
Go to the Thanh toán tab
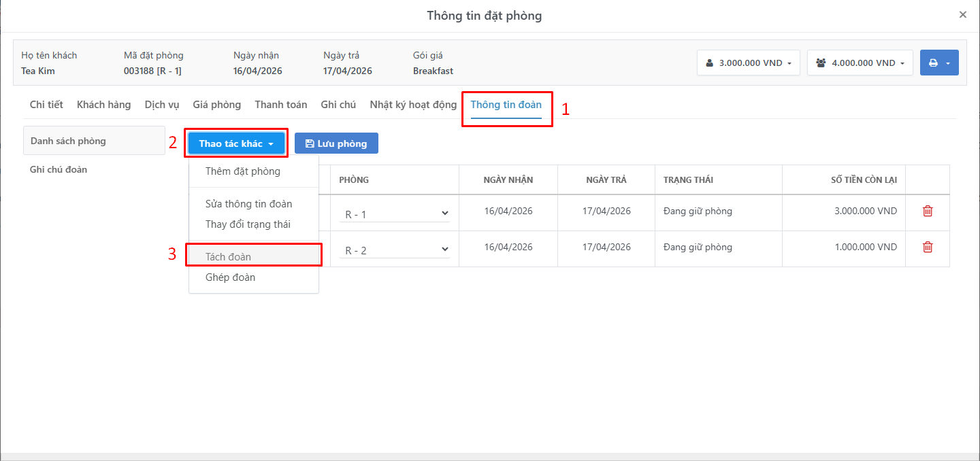281,105
